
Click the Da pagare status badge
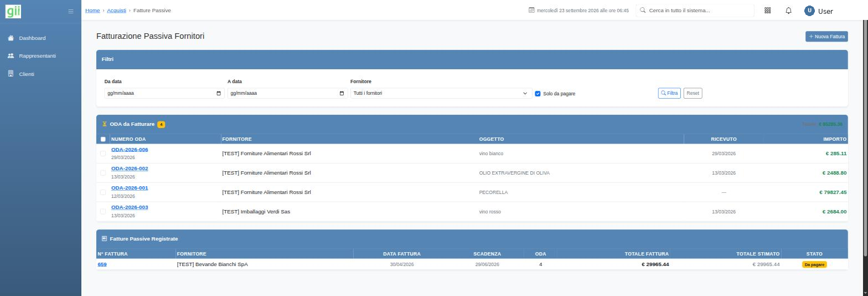tap(814, 264)
